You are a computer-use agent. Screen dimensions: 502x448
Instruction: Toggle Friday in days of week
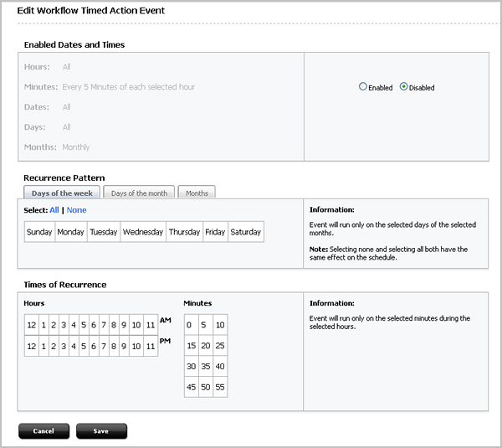215,232
